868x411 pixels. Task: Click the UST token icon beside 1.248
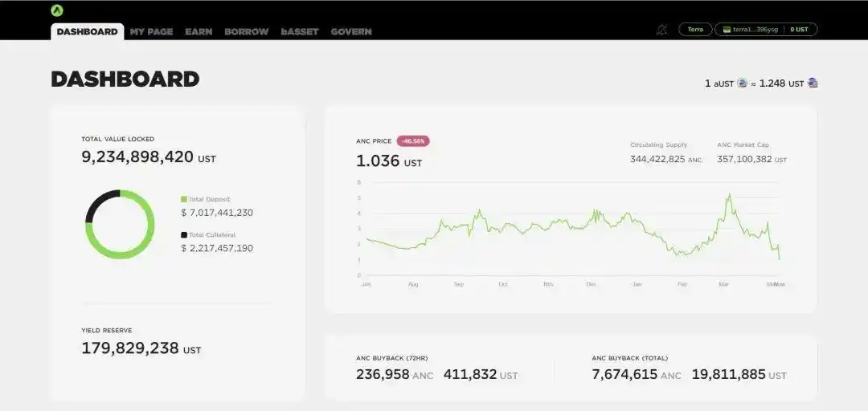[x=813, y=83]
